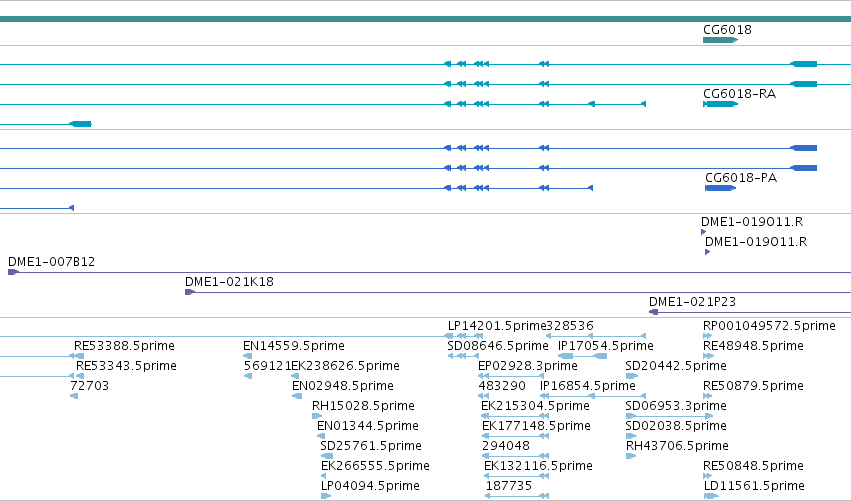851x501 pixels.
Task: Open the EK132116.5prime EST label
Action: 538,466
